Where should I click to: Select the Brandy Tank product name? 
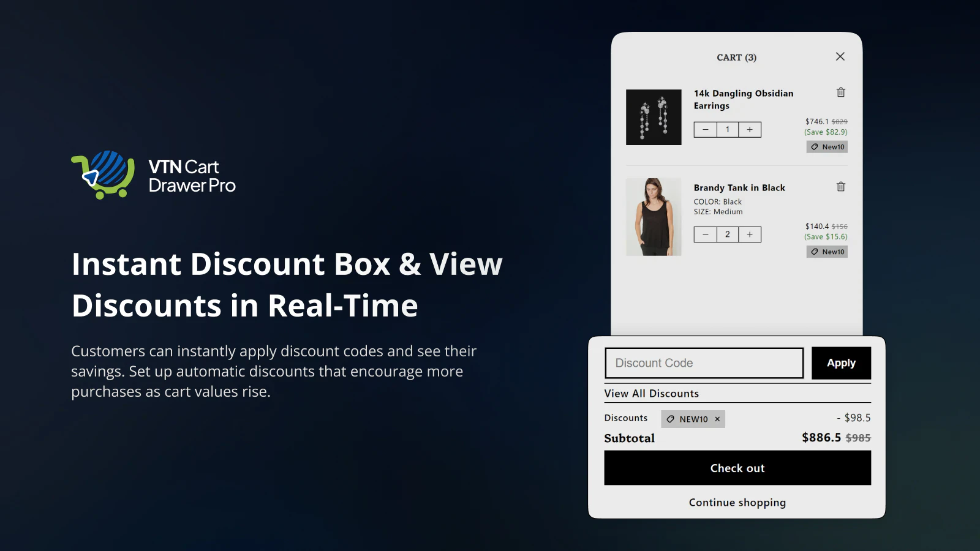[740, 187]
